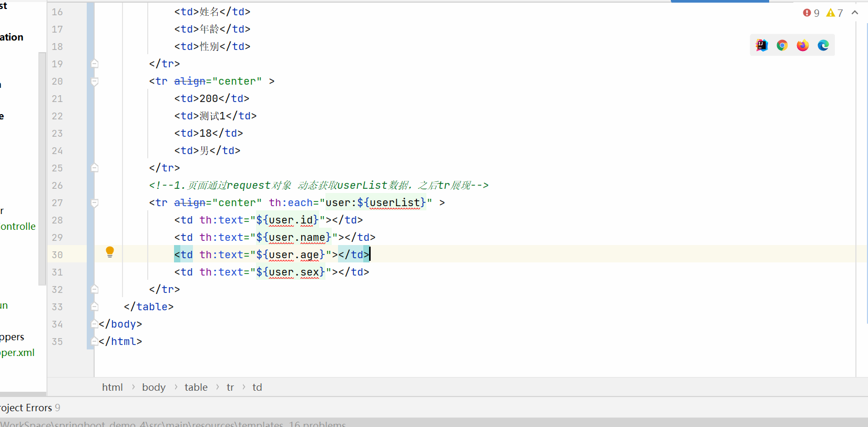Click the value 18 on line 23
This screenshot has height=427, width=868.
coord(206,133)
